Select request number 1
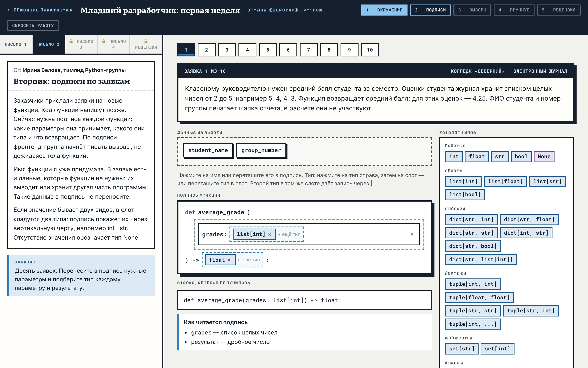Image resolution: width=588 pixels, height=368 pixels. pyautogui.click(x=186, y=50)
